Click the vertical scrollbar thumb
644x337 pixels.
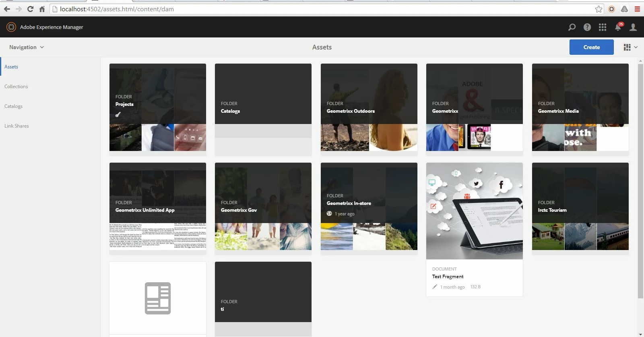click(x=640, y=181)
